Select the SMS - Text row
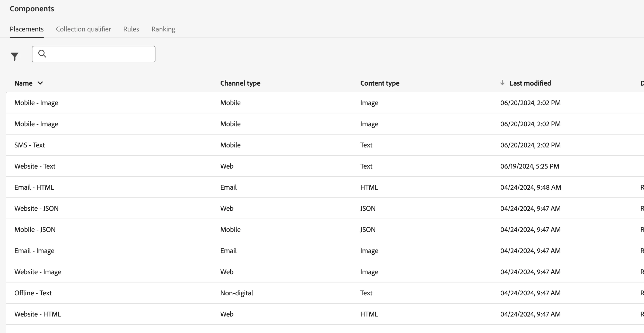The image size is (644, 333). [325, 145]
